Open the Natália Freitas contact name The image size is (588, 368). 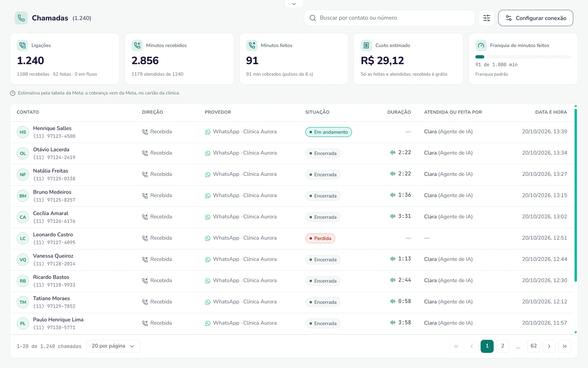(x=51, y=171)
